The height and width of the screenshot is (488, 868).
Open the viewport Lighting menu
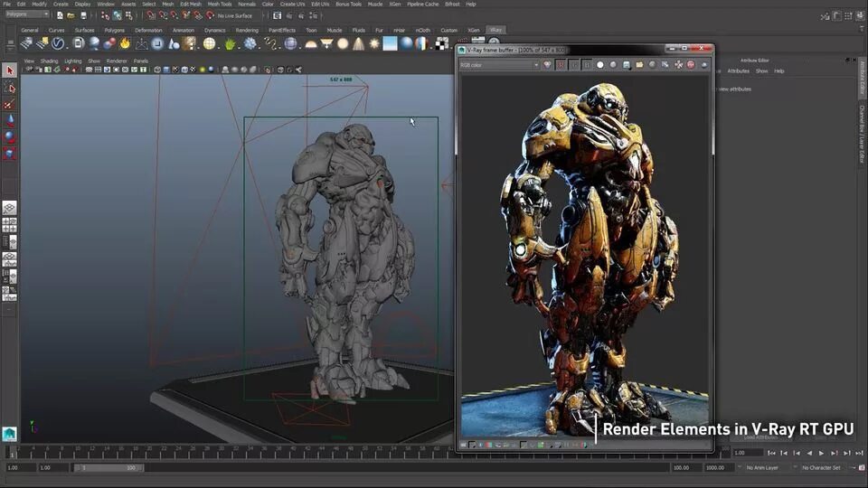(72, 61)
